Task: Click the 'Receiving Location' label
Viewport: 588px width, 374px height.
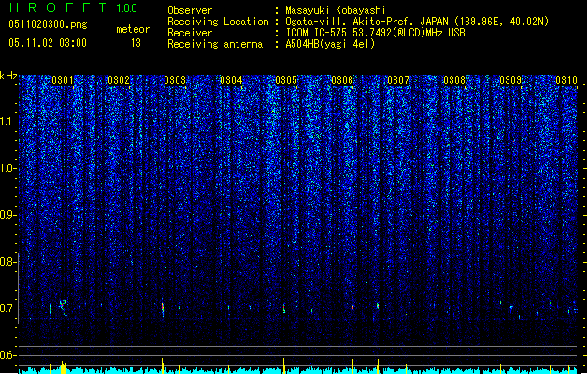Action: tap(218, 22)
